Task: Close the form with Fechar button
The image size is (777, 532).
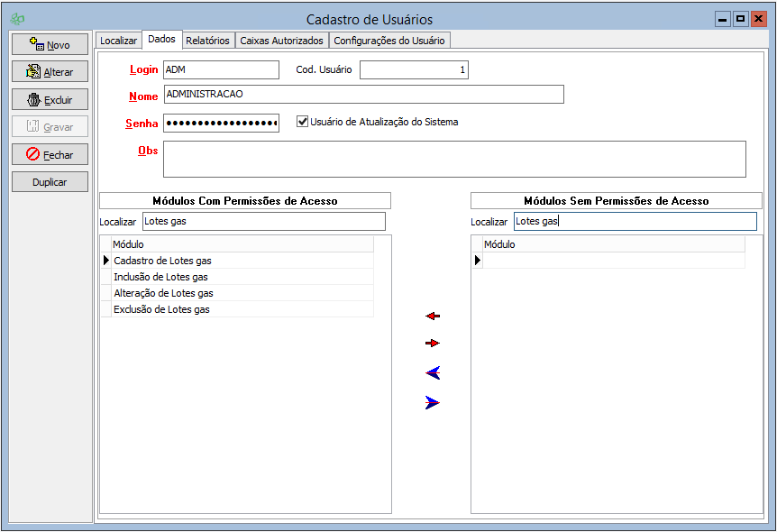Action: pyautogui.click(x=50, y=155)
